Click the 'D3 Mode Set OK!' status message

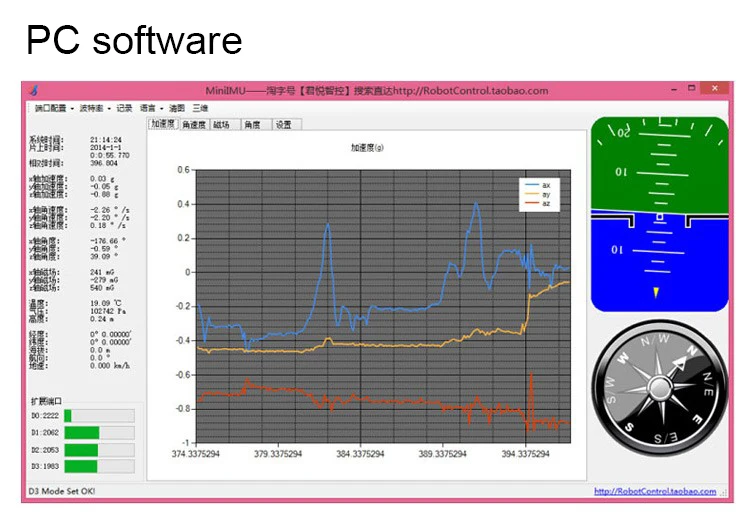pyautogui.click(x=62, y=491)
